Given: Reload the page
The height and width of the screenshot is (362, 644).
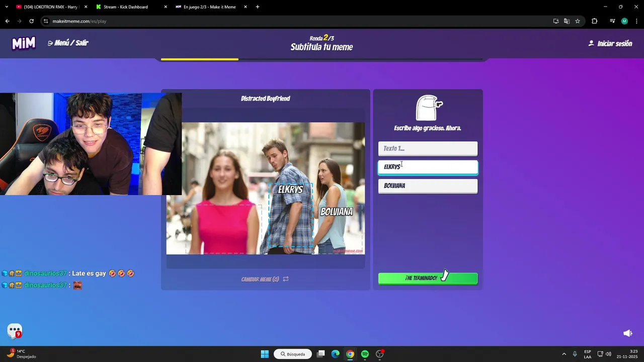Looking at the screenshot, I should (31, 21).
